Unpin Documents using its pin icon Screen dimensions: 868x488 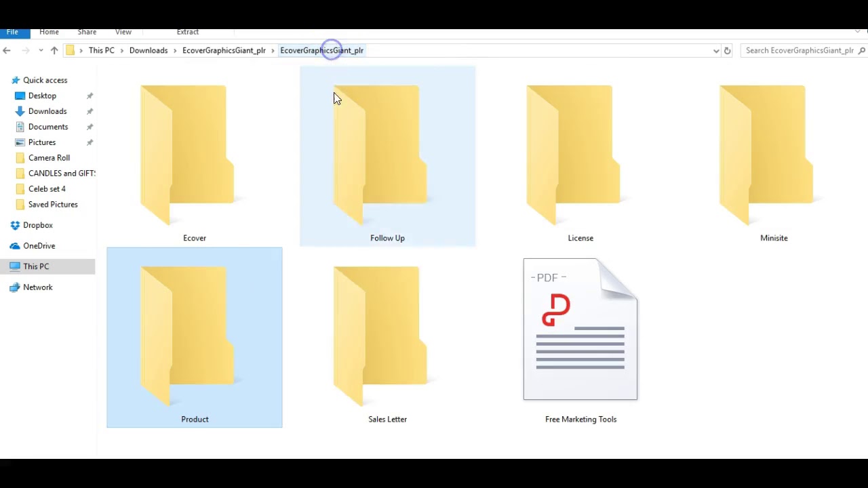(x=90, y=127)
